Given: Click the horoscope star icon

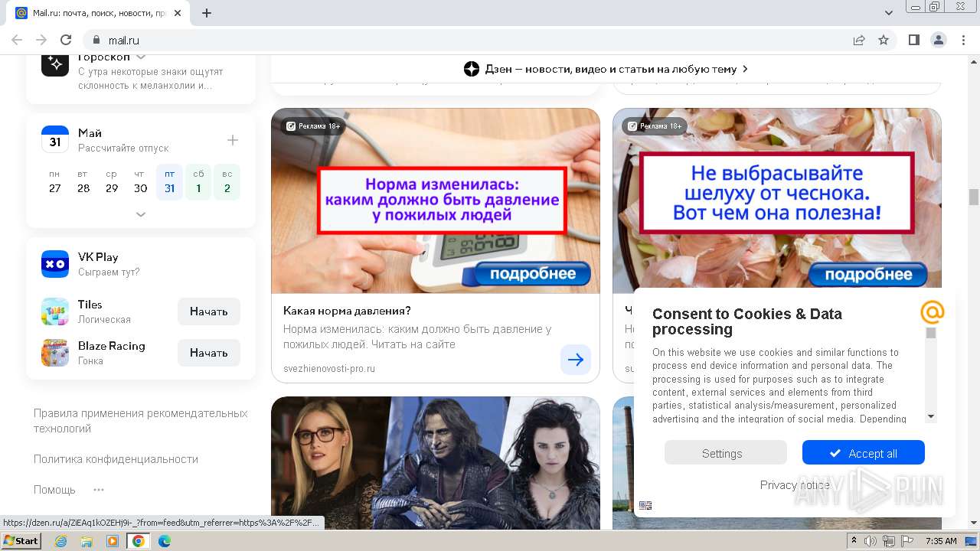Looking at the screenshot, I should [55, 64].
